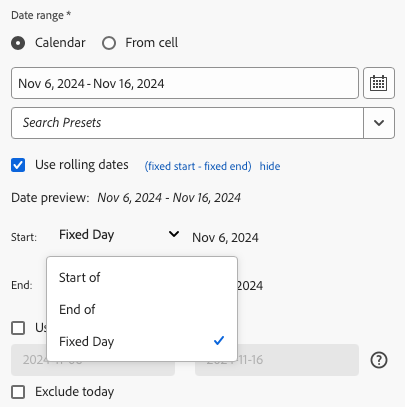Image resolution: width=405 pixels, height=407 pixels.
Task: Click the help question mark icon
Action: 379,360
